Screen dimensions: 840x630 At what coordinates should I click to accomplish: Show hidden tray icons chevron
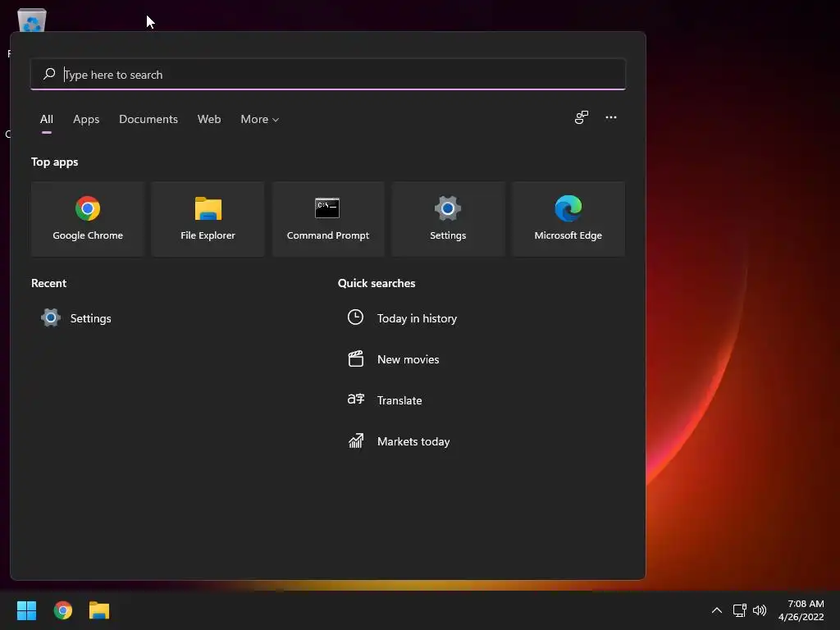(717, 610)
